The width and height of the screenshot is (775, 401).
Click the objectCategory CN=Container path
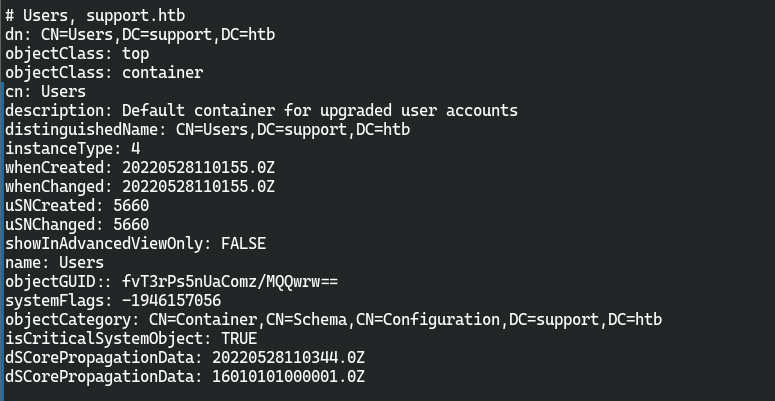click(405, 319)
